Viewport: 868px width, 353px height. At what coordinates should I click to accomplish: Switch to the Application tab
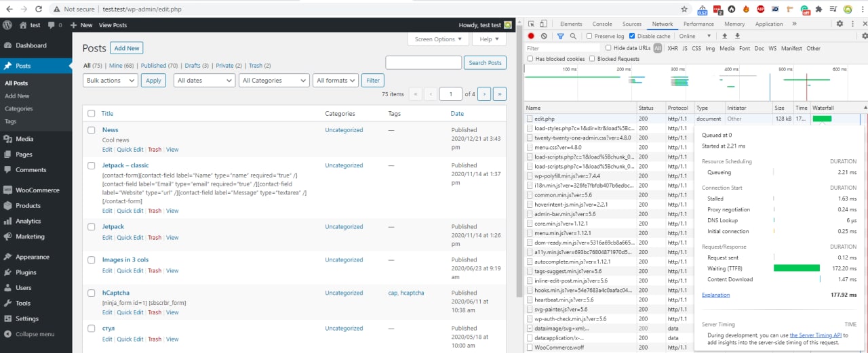pyautogui.click(x=769, y=24)
